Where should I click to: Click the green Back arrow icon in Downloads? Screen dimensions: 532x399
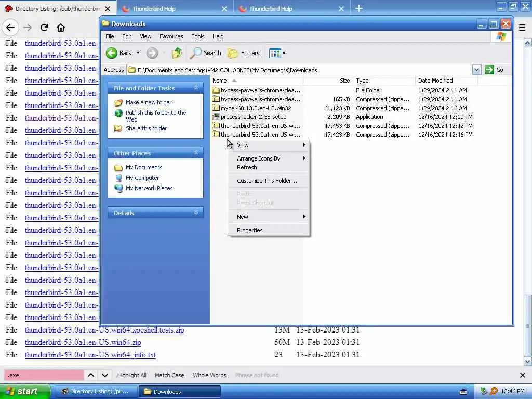tap(112, 53)
